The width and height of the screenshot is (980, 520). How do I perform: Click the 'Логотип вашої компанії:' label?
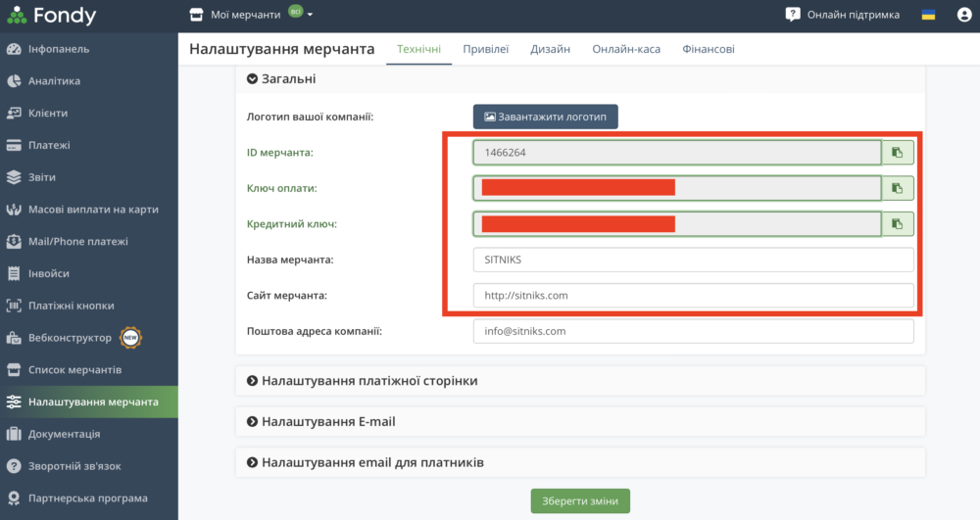(x=310, y=117)
